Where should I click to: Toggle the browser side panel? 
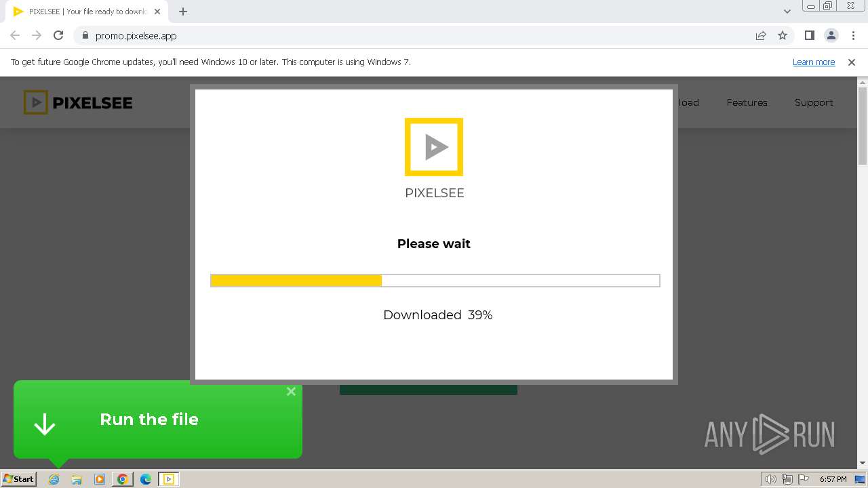tap(809, 35)
